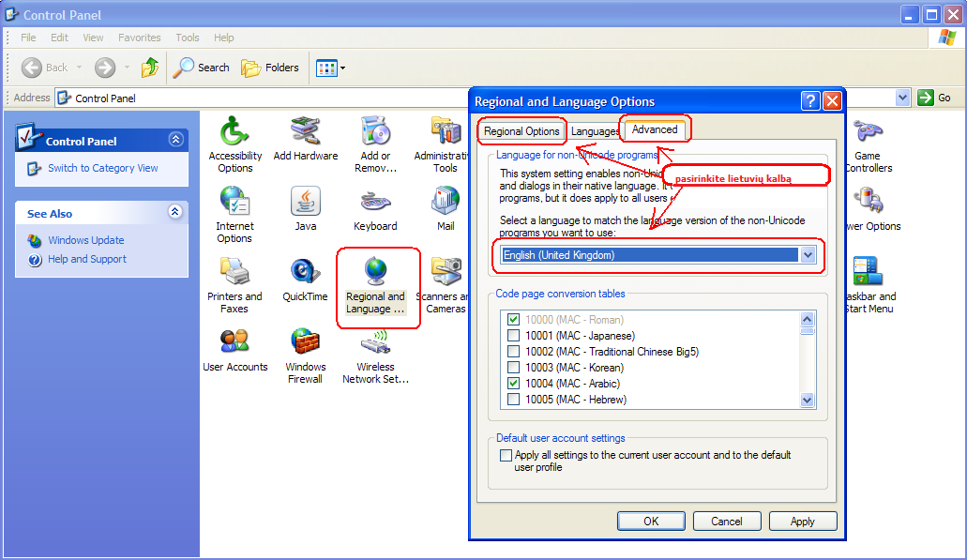Screen dimensions: 967x560
Task: Click the Apply button
Action: [x=802, y=522]
